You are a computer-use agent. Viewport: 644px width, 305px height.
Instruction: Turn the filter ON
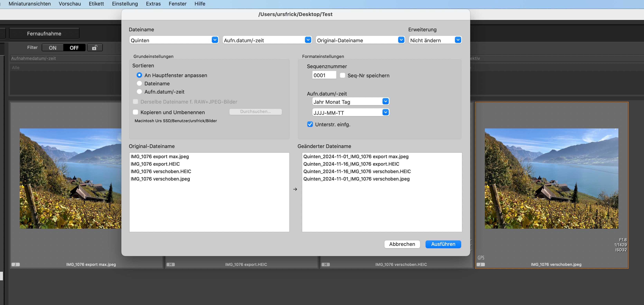pyautogui.click(x=52, y=48)
